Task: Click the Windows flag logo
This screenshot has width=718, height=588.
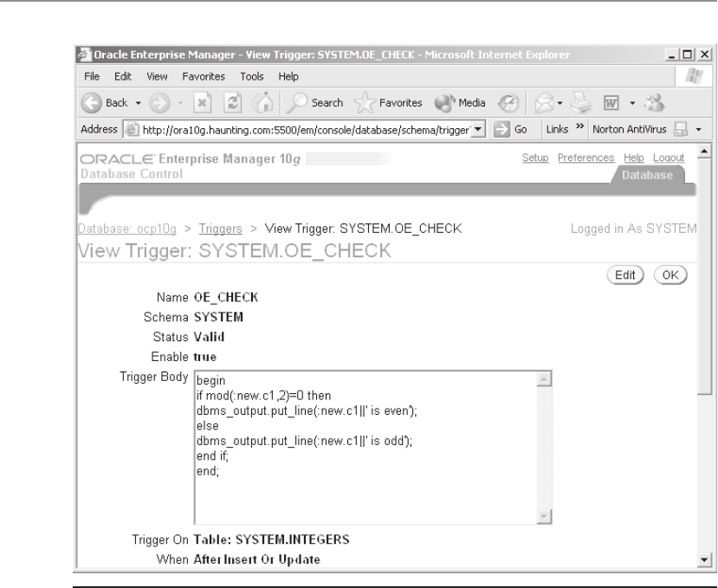Action: (695, 76)
